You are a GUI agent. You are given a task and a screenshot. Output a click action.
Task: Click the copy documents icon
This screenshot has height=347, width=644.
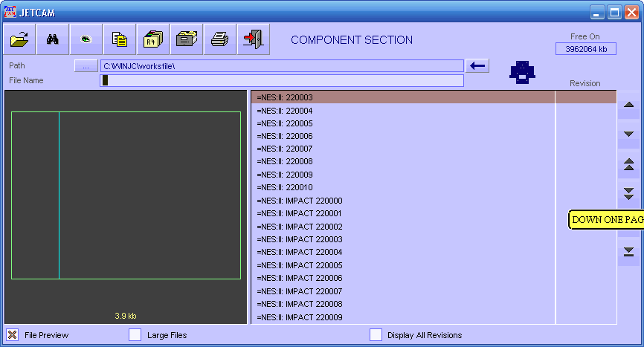(120, 39)
